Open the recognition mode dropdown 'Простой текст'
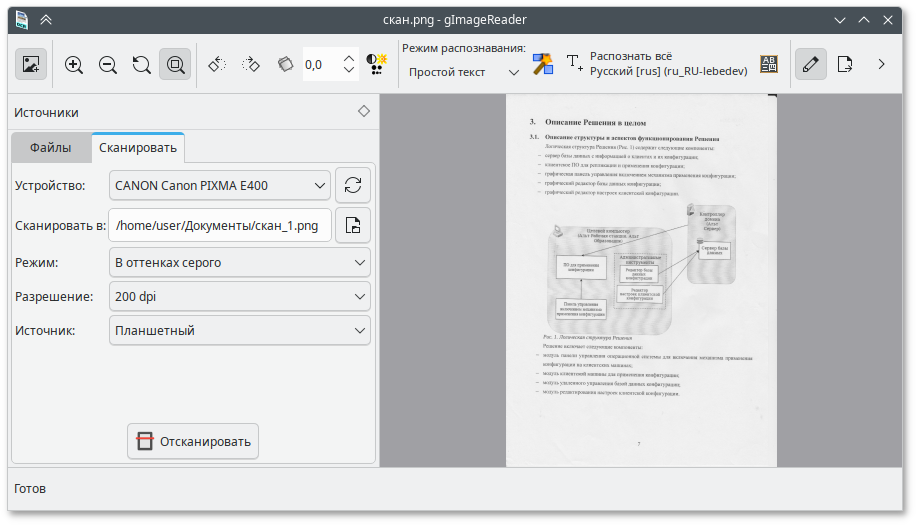The image size is (916, 525). [463, 72]
